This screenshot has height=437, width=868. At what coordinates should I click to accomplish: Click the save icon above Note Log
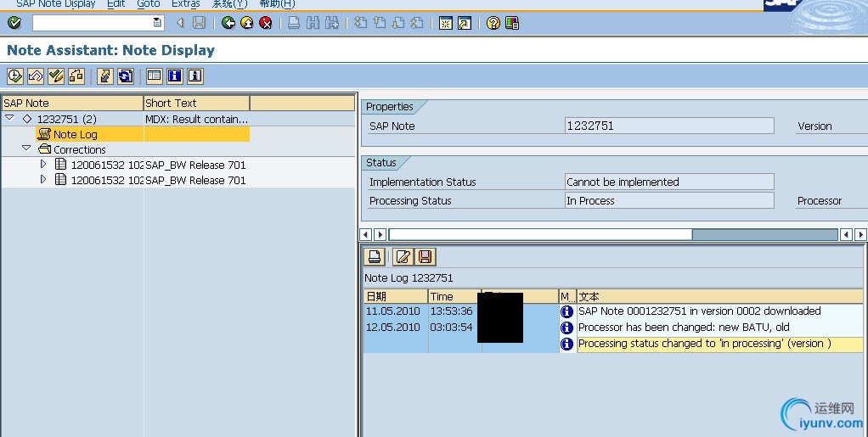click(x=426, y=257)
